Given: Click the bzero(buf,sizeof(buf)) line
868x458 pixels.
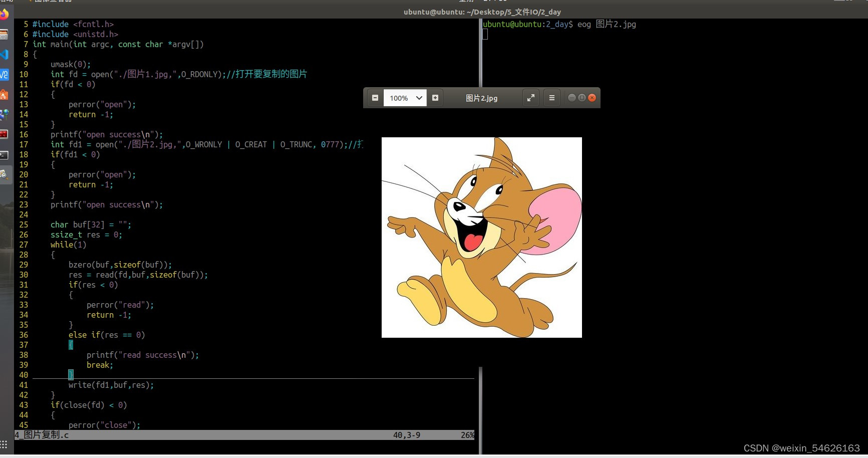Looking at the screenshot, I should (120, 265).
